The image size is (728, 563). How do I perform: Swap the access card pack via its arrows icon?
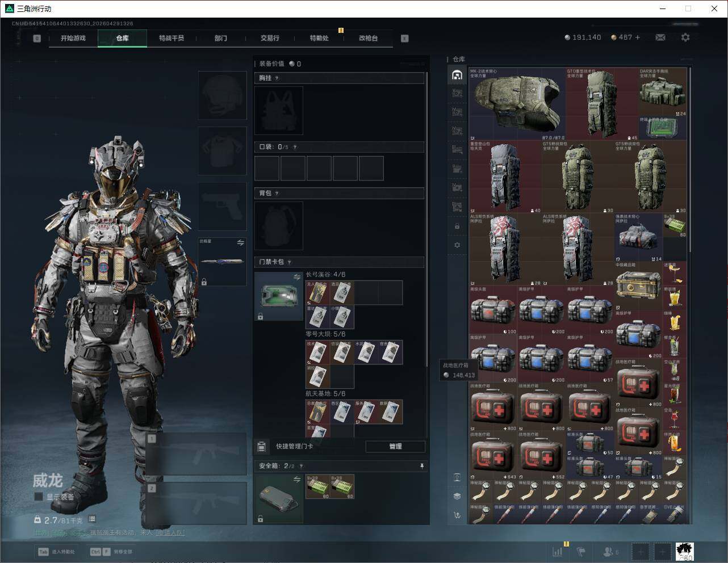tap(296, 277)
